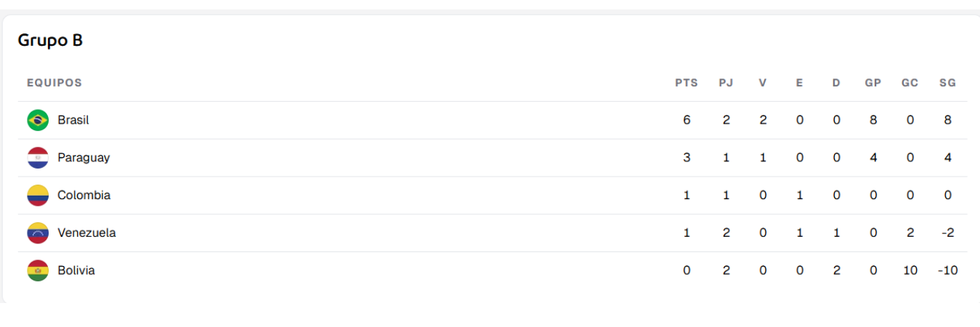Click the PJ column header

click(726, 83)
